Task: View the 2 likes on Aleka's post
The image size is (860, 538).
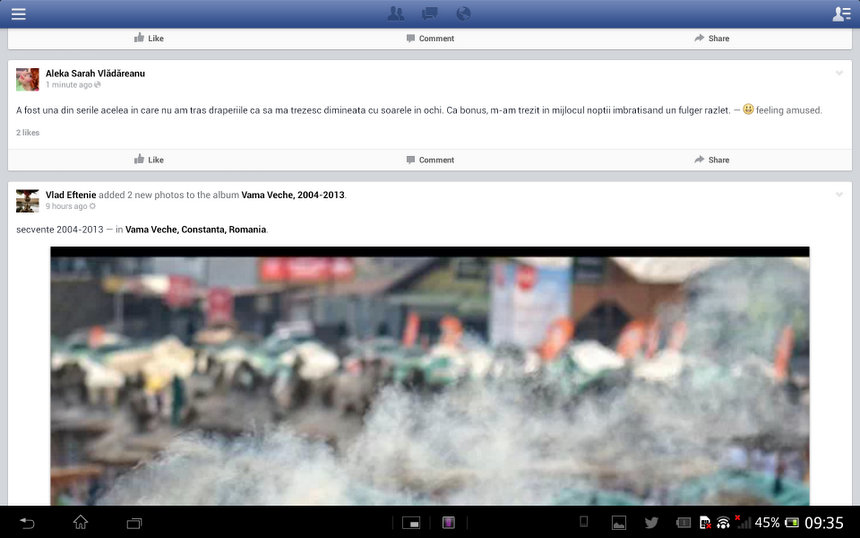Action: tap(28, 133)
